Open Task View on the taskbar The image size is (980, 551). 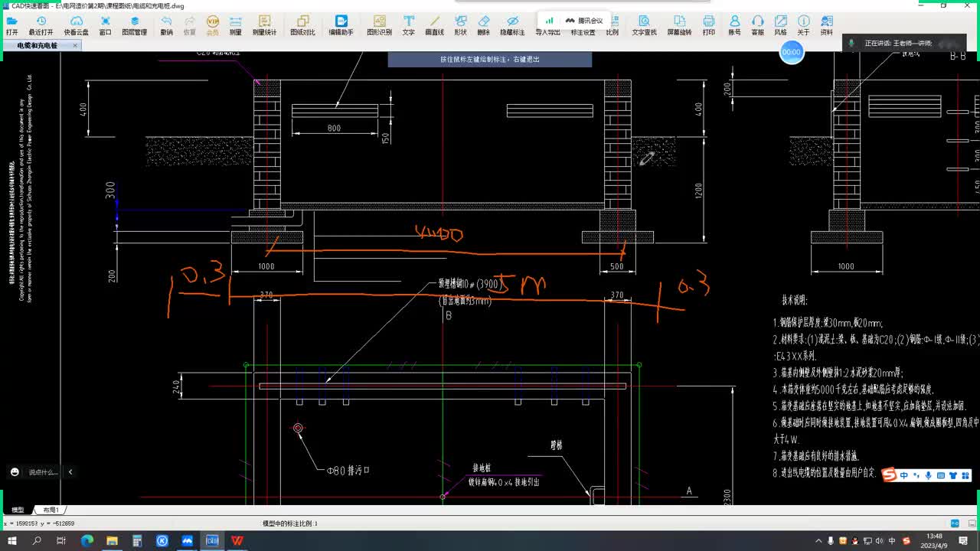coord(61,541)
